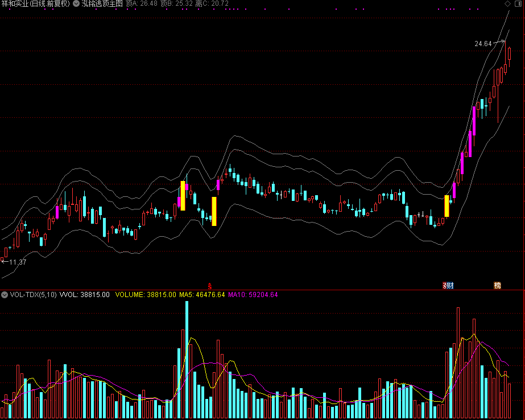525x420 pixels.
Task: Open the VOL-TDX indicator dropdown arrow
Action: [x=5, y=295]
